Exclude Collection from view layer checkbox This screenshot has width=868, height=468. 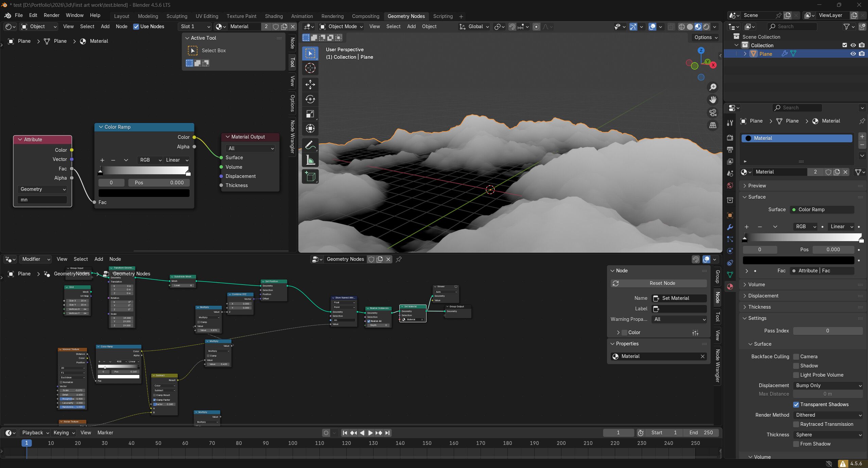coord(845,45)
